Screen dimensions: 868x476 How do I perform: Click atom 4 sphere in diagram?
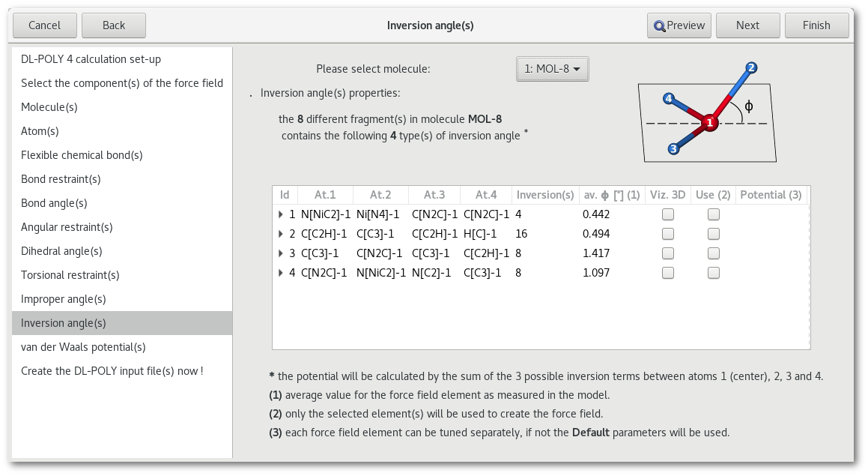[x=669, y=98]
